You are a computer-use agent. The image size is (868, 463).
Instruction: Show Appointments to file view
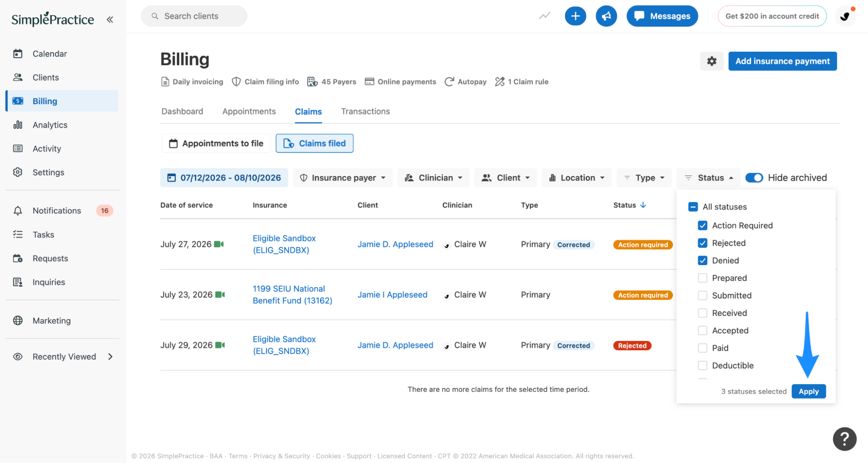[x=216, y=143]
